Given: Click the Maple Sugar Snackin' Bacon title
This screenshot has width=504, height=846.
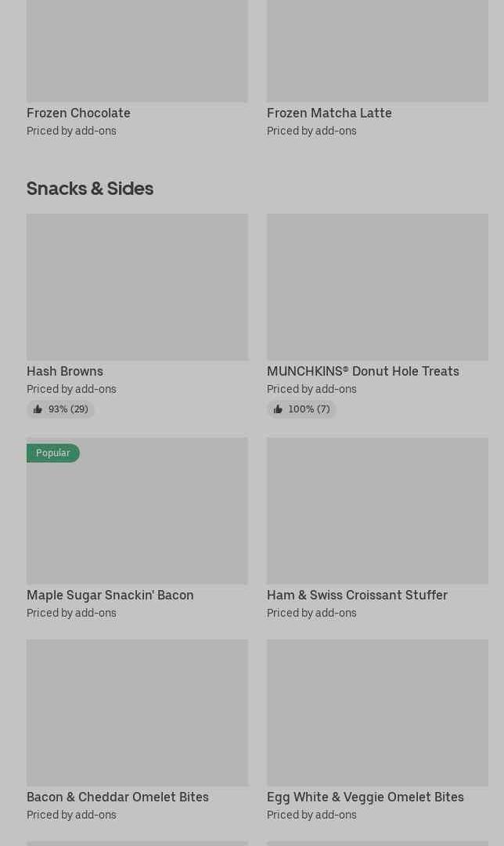Looking at the screenshot, I should pyautogui.click(x=110, y=595).
